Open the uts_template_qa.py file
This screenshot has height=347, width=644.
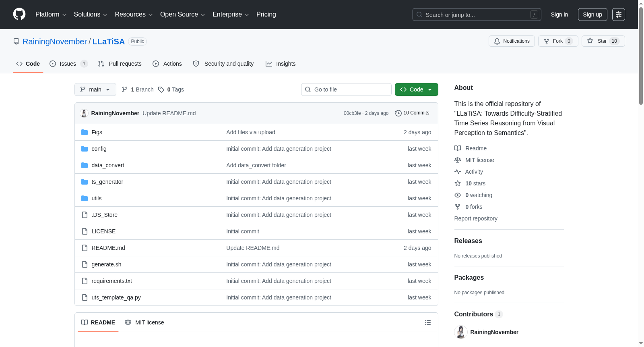(116, 297)
